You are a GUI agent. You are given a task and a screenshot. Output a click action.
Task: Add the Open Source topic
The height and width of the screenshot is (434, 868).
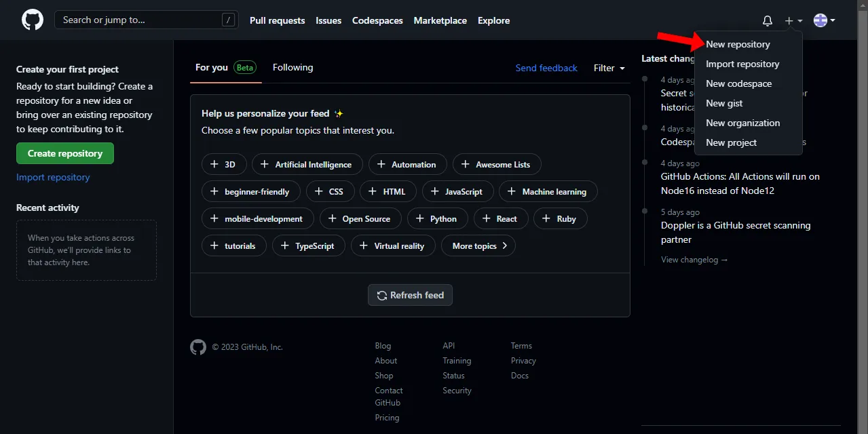[x=360, y=218]
